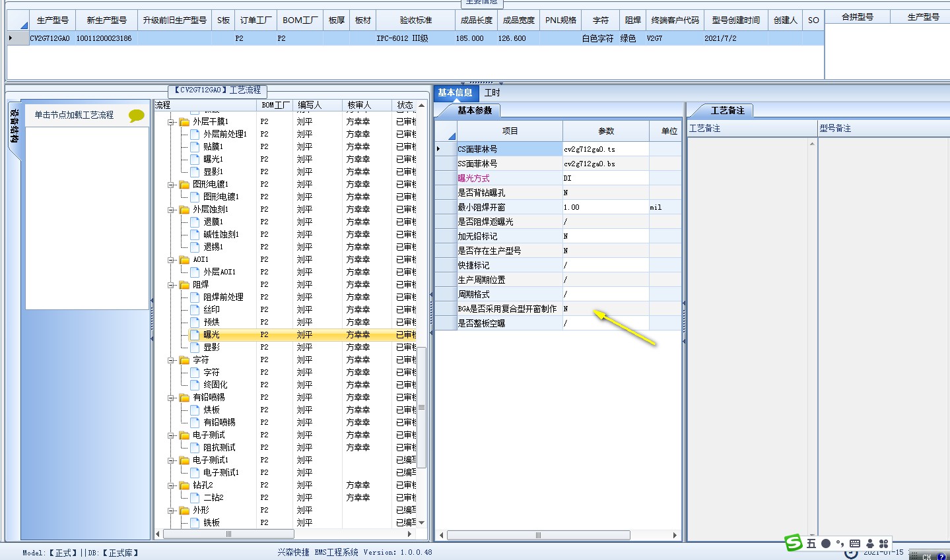Click the process tree horizontal scrollbar right arrow
The image size is (950, 560).
pos(409,534)
